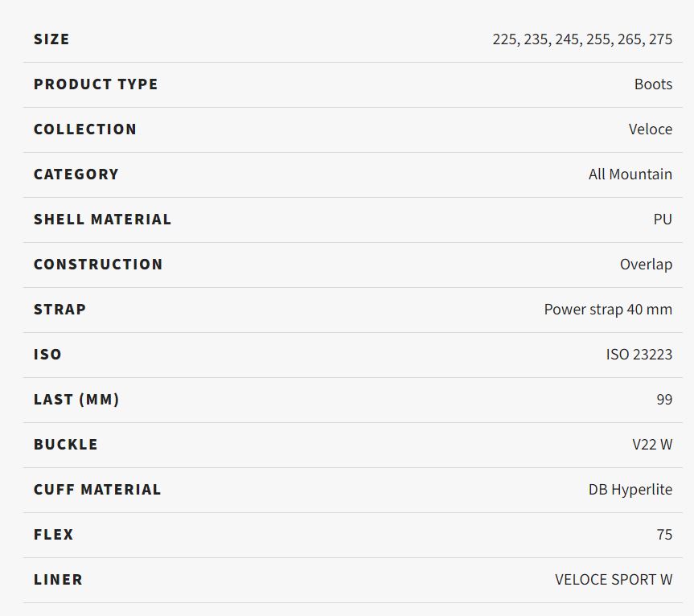The height and width of the screenshot is (616, 694).
Task: Click the COLLECTION label
Action: point(85,129)
